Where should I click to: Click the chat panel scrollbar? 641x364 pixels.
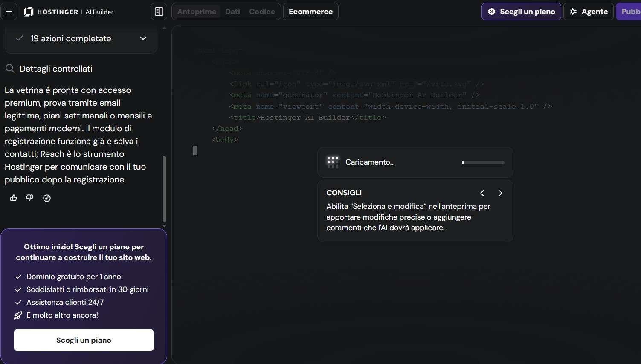point(165,189)
